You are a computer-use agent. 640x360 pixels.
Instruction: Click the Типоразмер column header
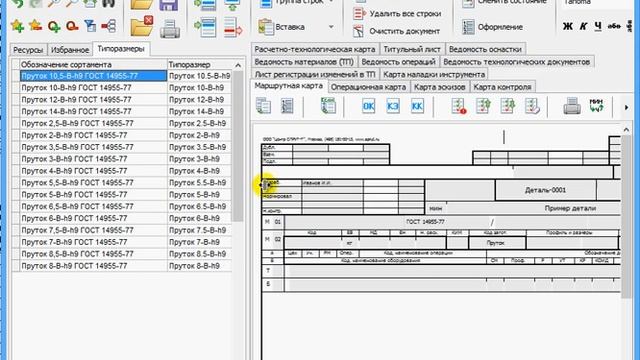[x=200, y=64]
